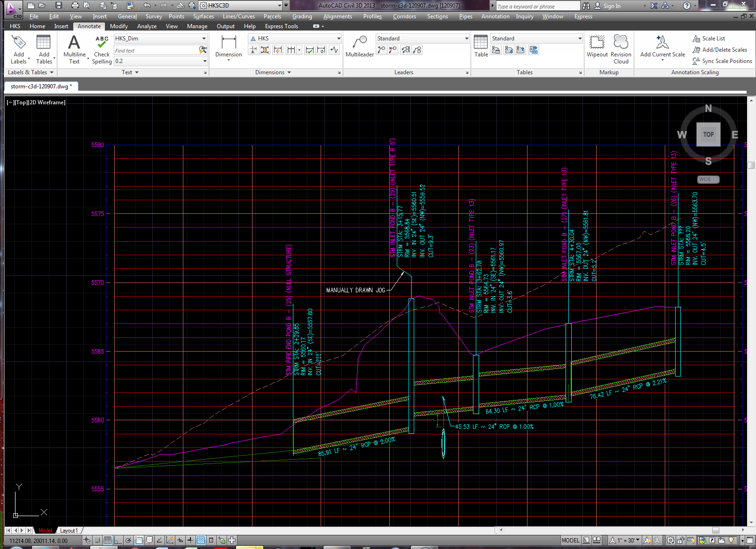Click the search binoculars icon in title bar
Image resolution: width=756 pixels, height=549 pixels.
(586, 6)
